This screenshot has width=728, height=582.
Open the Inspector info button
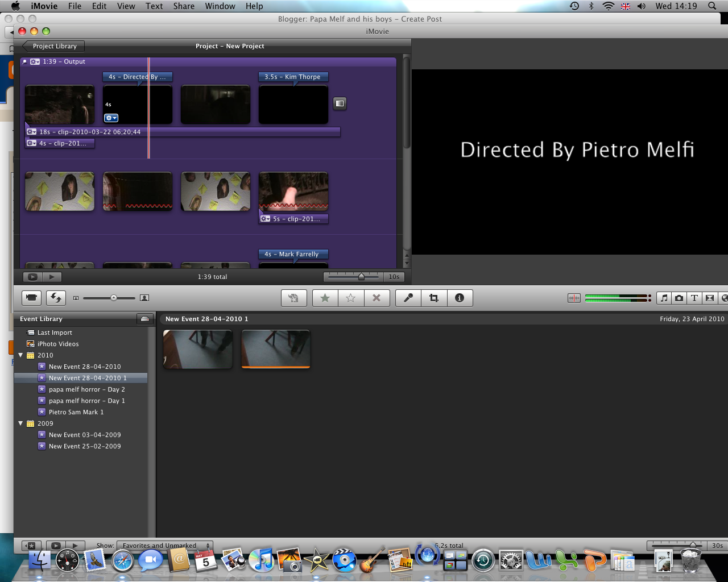tap(460, 298)
